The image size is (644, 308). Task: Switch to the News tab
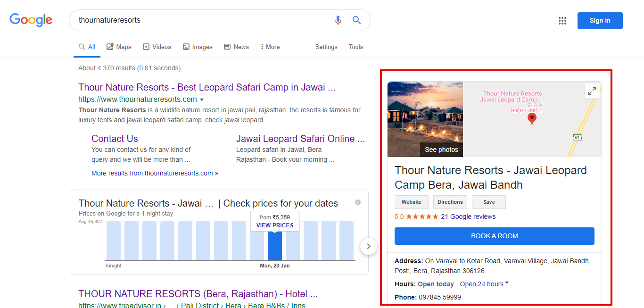click(x=236, y=47)
